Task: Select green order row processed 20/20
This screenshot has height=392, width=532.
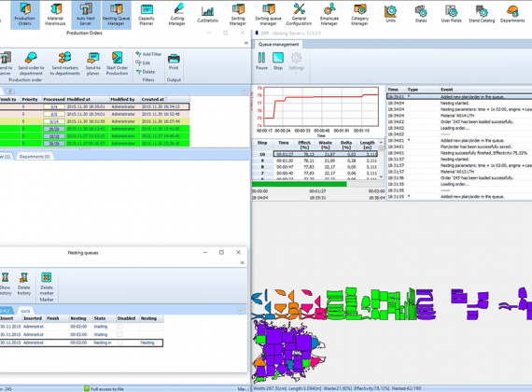Action: pyautogui.click(x=94, y=129)
